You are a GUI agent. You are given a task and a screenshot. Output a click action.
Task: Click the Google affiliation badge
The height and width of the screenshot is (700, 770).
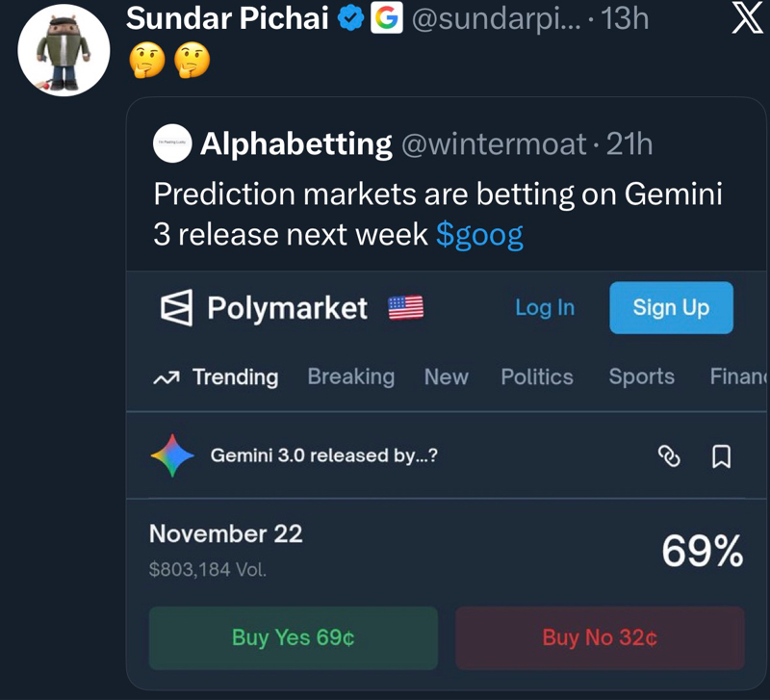(387, 18)
